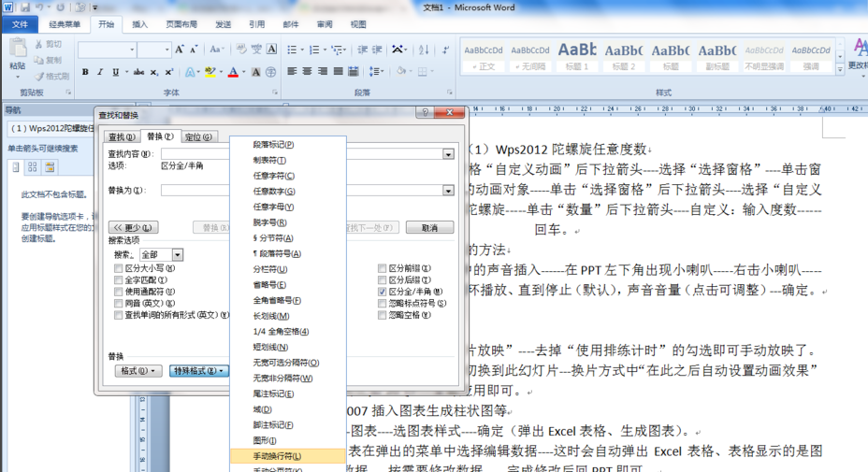Choose 手动换行符 from special format menu
The height and width of the screenshot is (472, 868).
(x=277, y=456)
